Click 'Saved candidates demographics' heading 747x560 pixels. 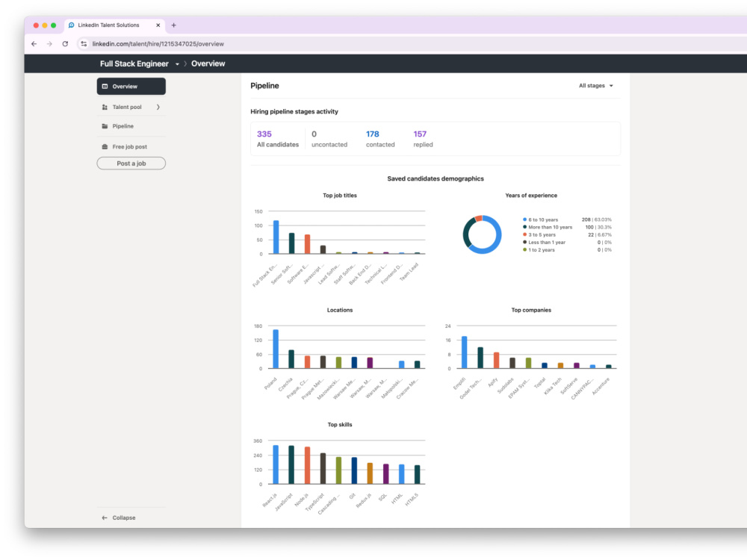[436, 178]
